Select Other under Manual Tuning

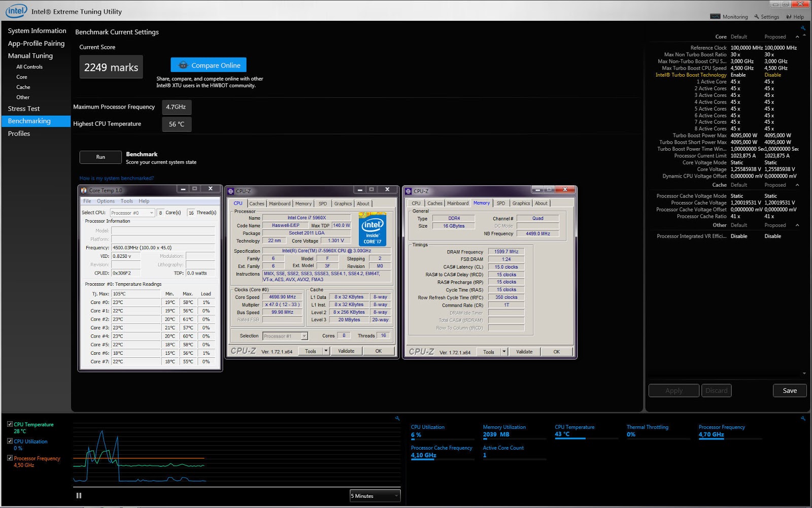pyautogui.click(x=23, y=97)
